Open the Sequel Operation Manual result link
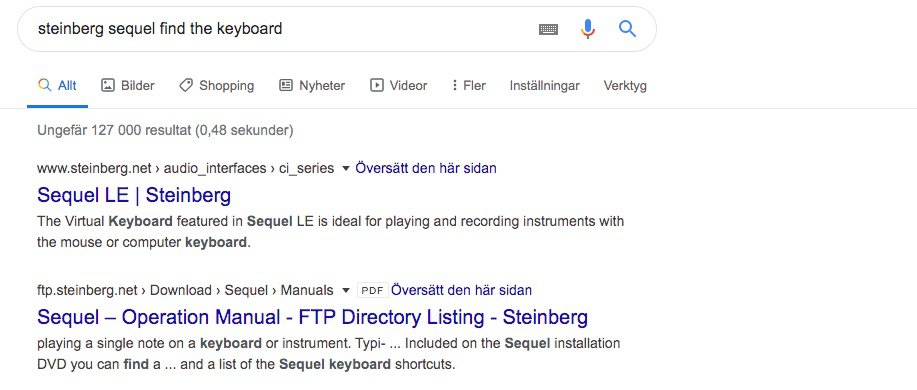This screenshot has width=917, height=390. point(312,317)
